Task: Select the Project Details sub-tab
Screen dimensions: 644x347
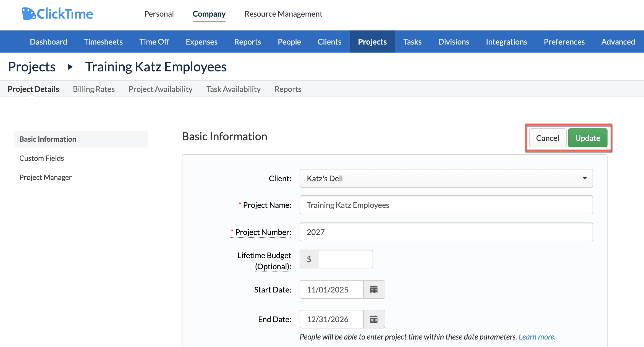Action: (x=33, y=89)
